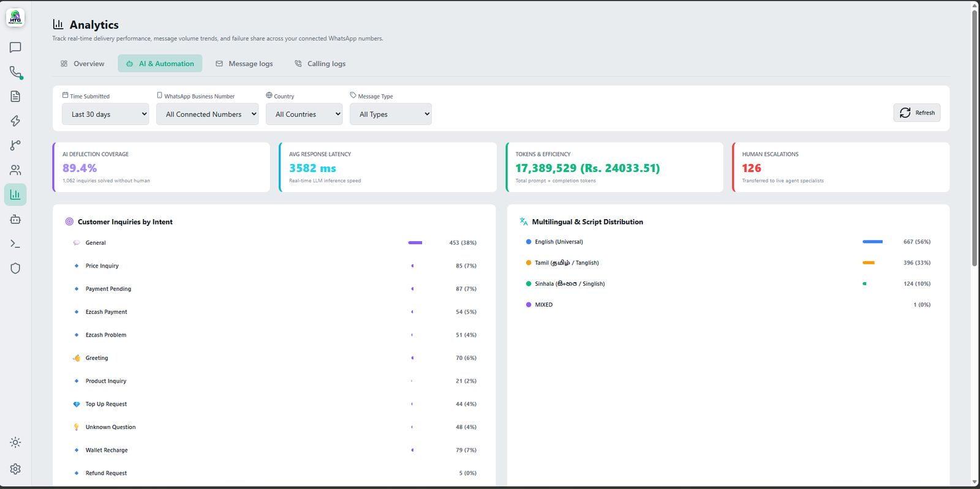Open the lightning bolt automation icon
The image size is (980, 489).
pos(15,121)
